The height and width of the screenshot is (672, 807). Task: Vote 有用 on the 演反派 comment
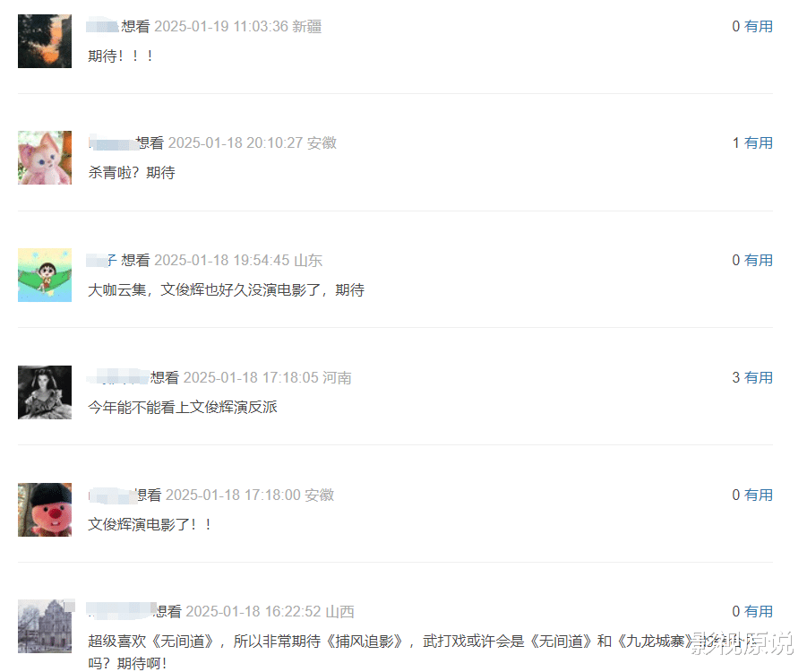(759, 377)
